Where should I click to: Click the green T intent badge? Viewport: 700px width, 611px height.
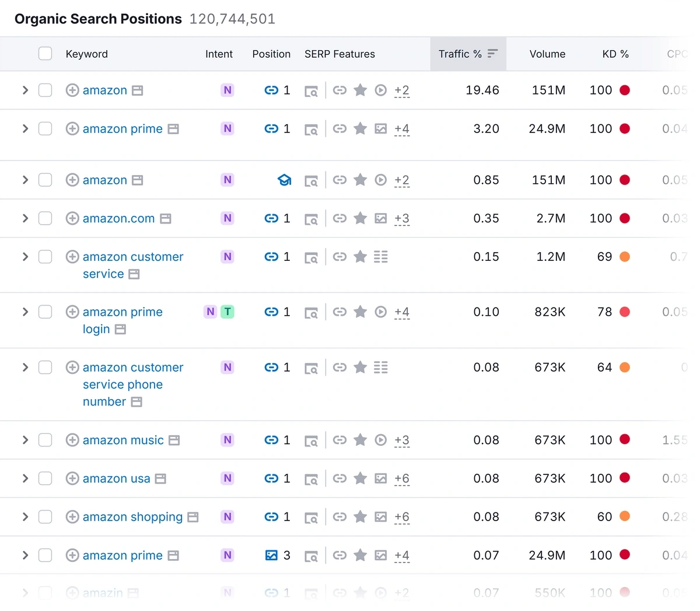coord(228,312)
